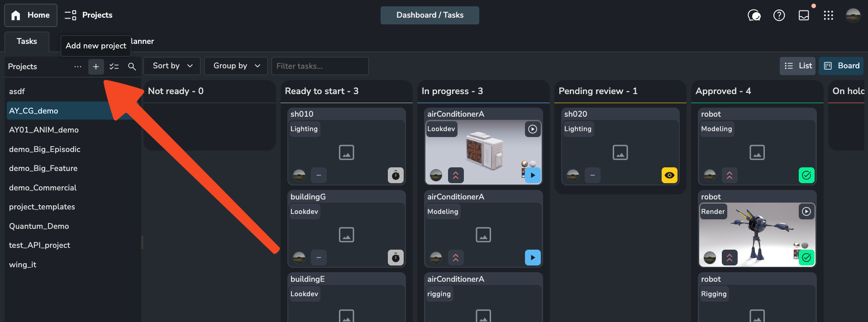Image resolution: width=868 pixels, height=322 pixels.
Task: Select the asdf project
Action: (72, 91)
